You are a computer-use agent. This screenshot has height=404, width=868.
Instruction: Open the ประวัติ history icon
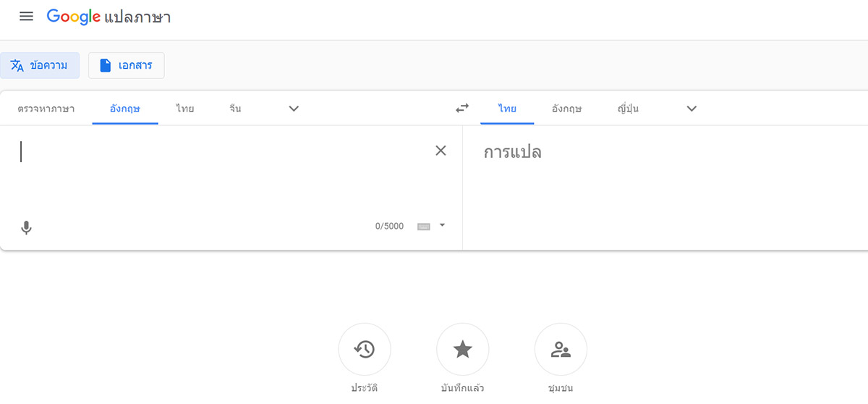coord(365,350)
